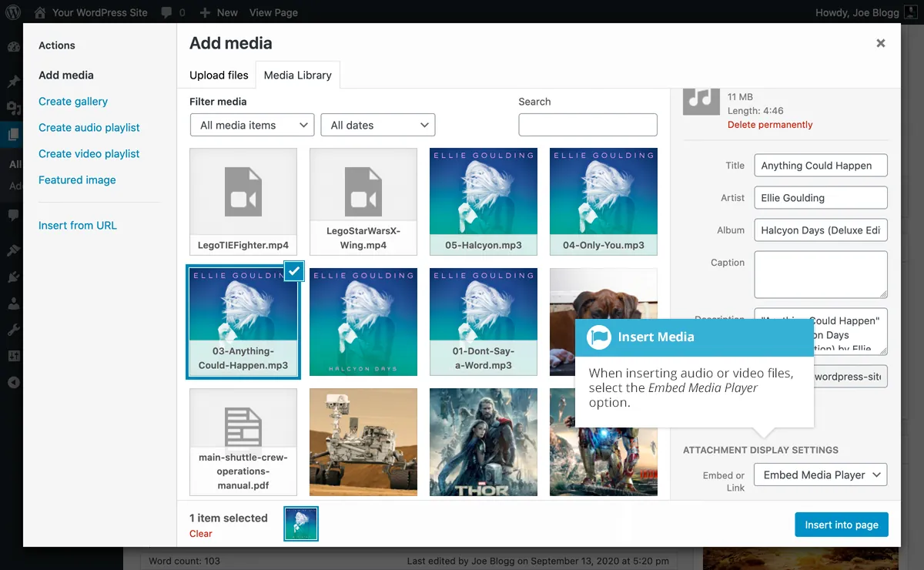Click the Insert Media tooltip flag icon
This screenshot has width=924, height=570.
pyautogui.click(x=598, y=337)
